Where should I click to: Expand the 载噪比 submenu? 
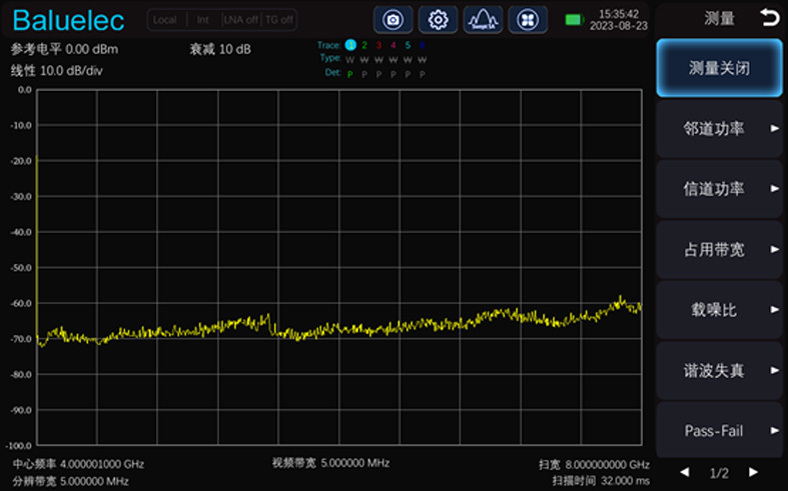tap(719, 310)
